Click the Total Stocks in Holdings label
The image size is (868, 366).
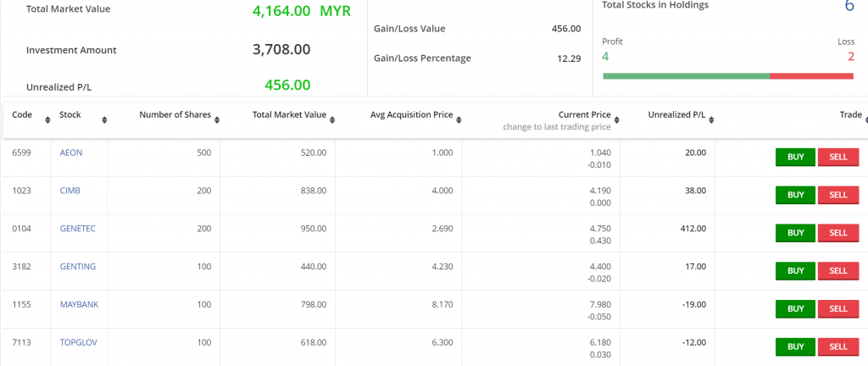pos(655,5)
